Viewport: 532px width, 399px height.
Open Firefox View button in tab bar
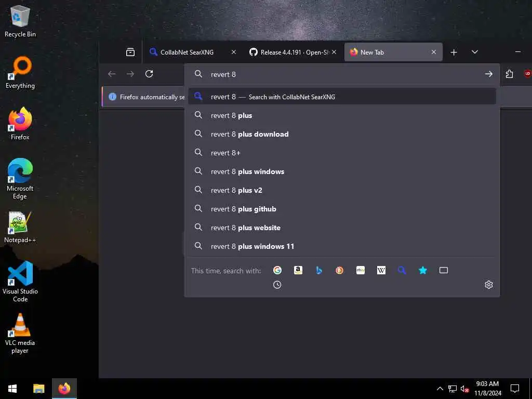[x=130, y=52]
